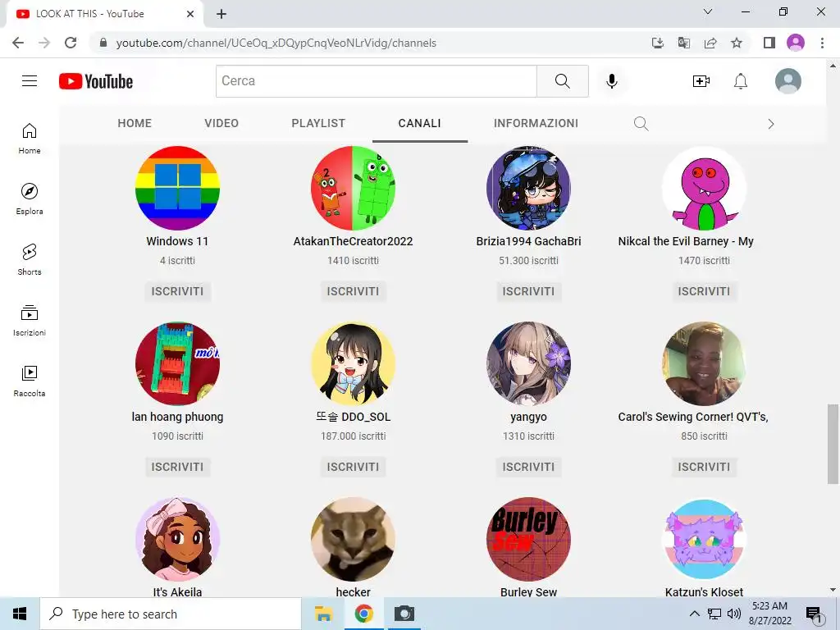Open Windows Start menu

click(x=20, y=614)
